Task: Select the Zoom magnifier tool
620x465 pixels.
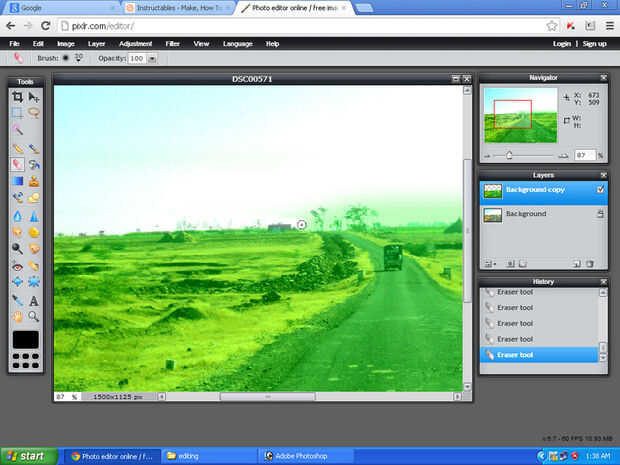Action: click(34, 316)
